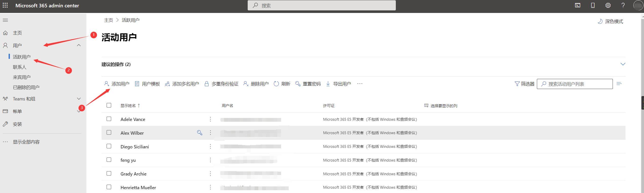Check the Diego Siciliani row checkbox
Screen dimensions: 644x193
tap(109, 146)
